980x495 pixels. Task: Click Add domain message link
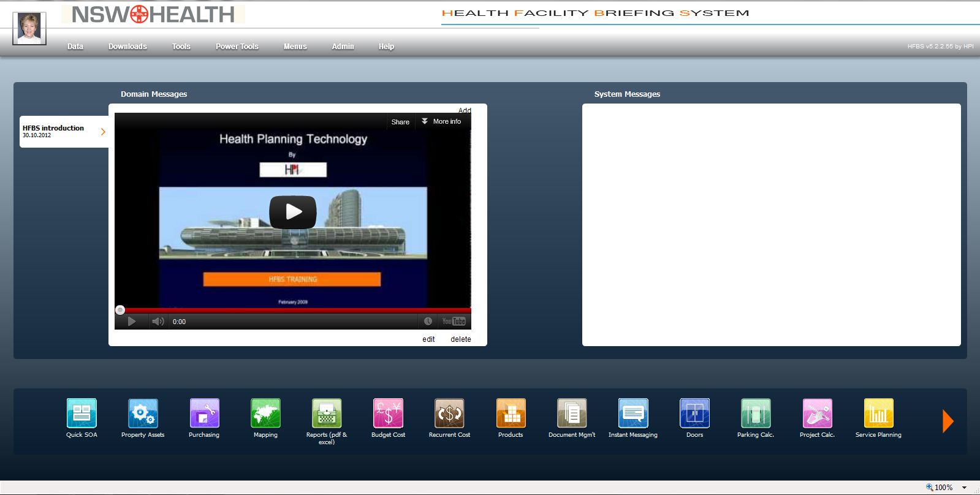pyautogui.click(x=465, y=110)
